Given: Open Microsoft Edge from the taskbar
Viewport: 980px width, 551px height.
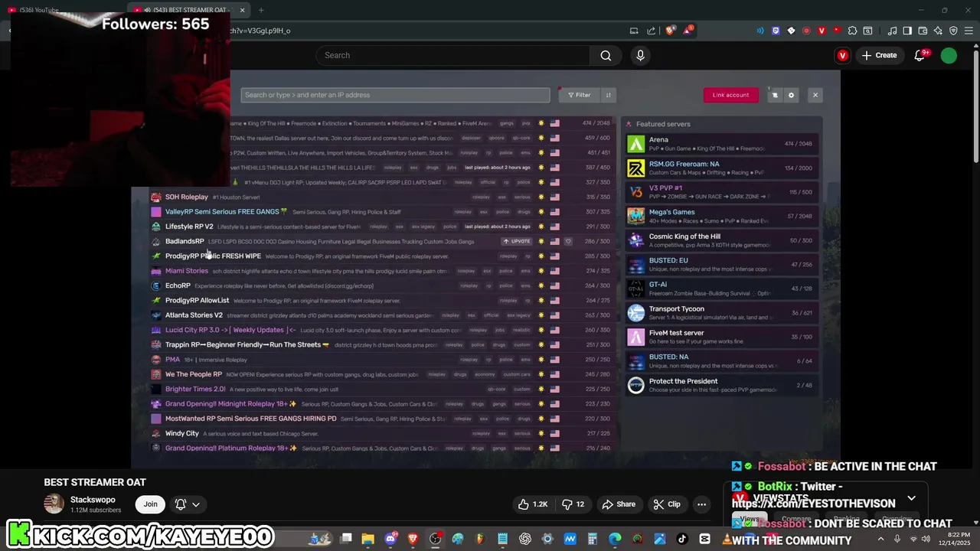Looking at the screenshot, I should pyautogui.click(x=615, y=539).
